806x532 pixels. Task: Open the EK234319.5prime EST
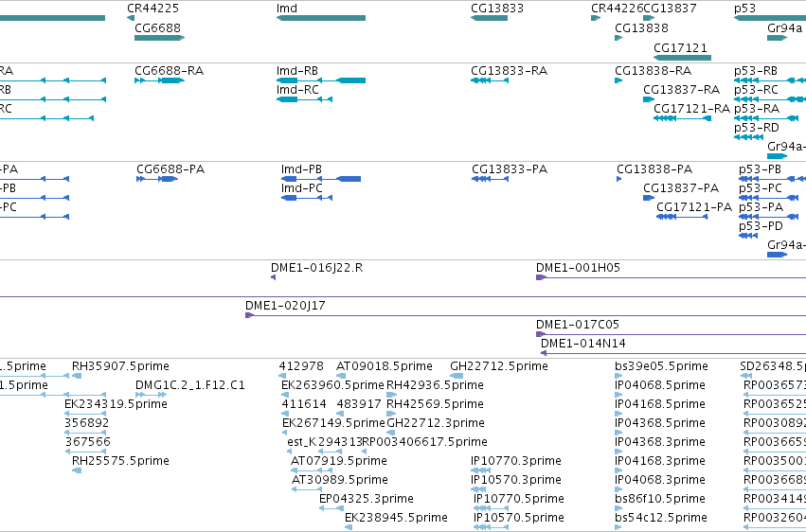click(x=85, y=414)
